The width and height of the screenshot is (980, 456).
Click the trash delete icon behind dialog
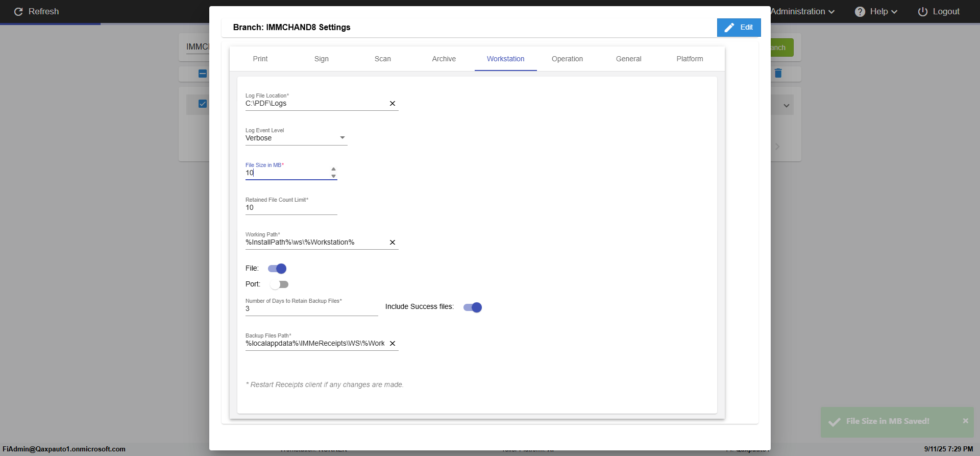(778, 73)
